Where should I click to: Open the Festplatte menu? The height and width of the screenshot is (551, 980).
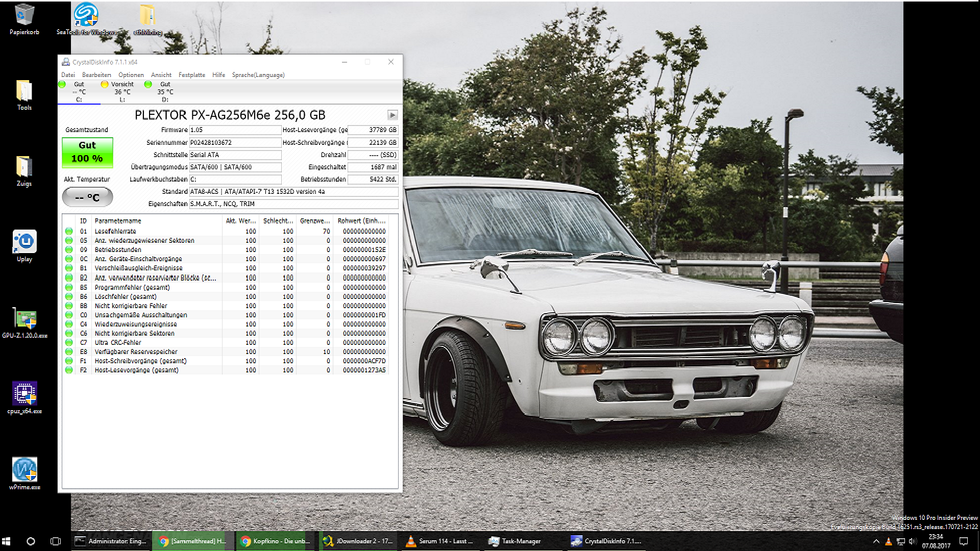191,75
